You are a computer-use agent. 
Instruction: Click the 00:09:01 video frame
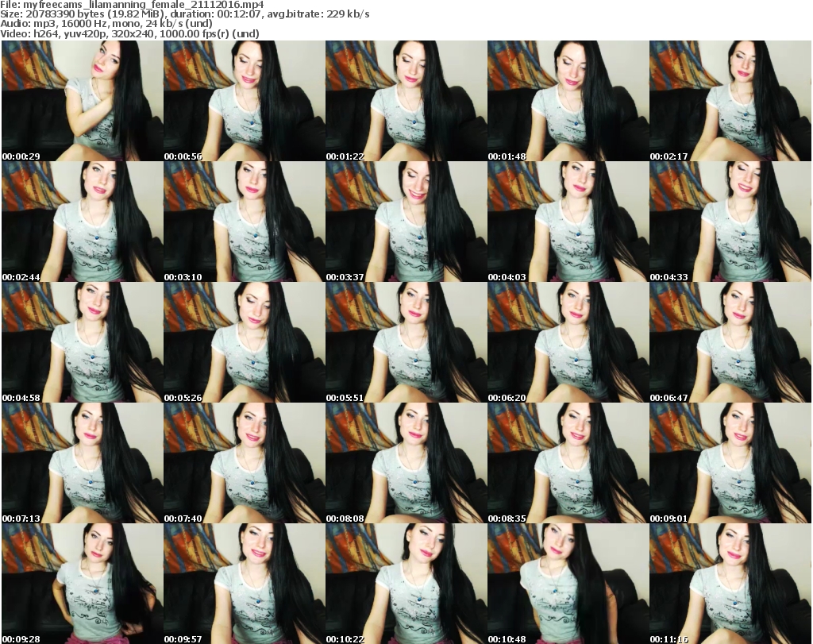click(x=730, y=463)
